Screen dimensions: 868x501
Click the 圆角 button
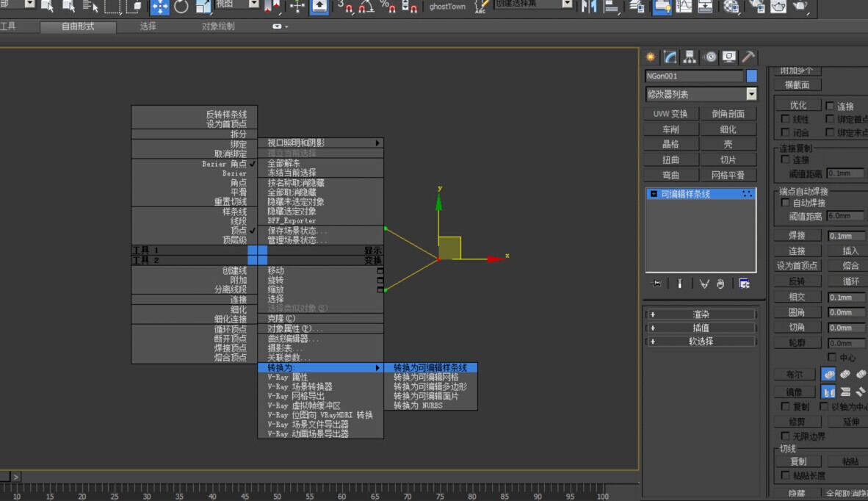pos(798,312)
